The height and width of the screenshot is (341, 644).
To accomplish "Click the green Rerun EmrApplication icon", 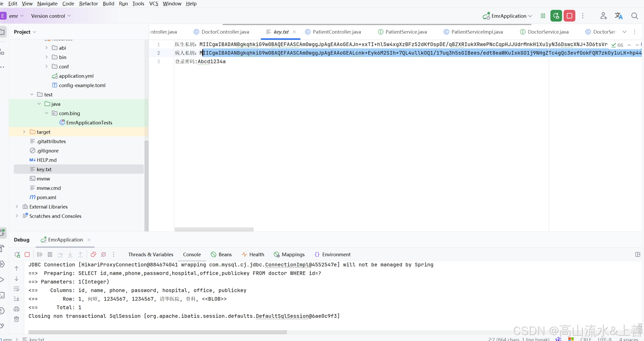I will coord(556,16).
